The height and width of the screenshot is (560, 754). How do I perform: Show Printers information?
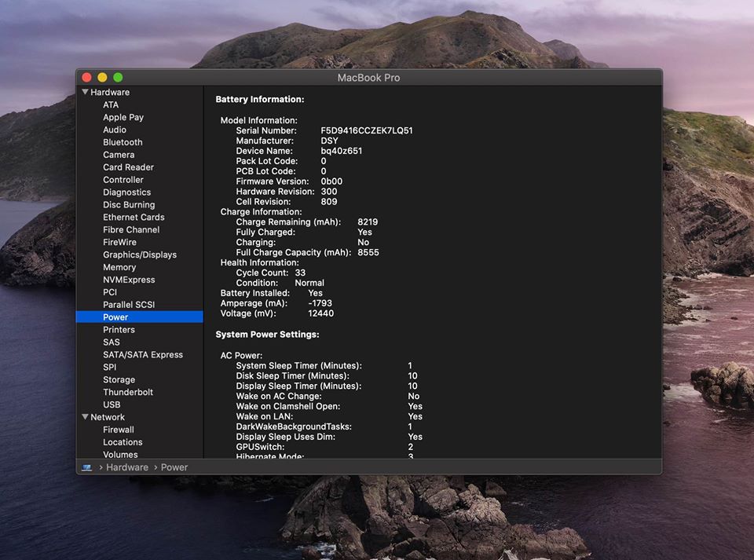(x=119, y=330)
